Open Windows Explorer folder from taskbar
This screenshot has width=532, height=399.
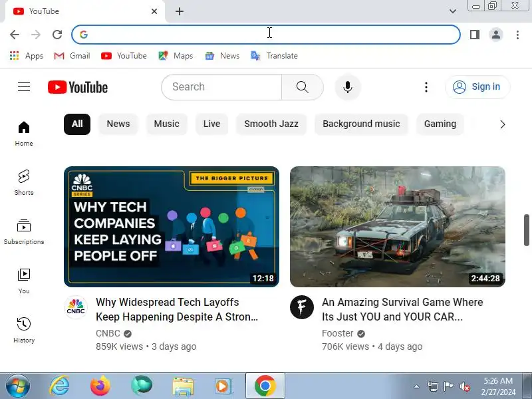pos(184,386)
